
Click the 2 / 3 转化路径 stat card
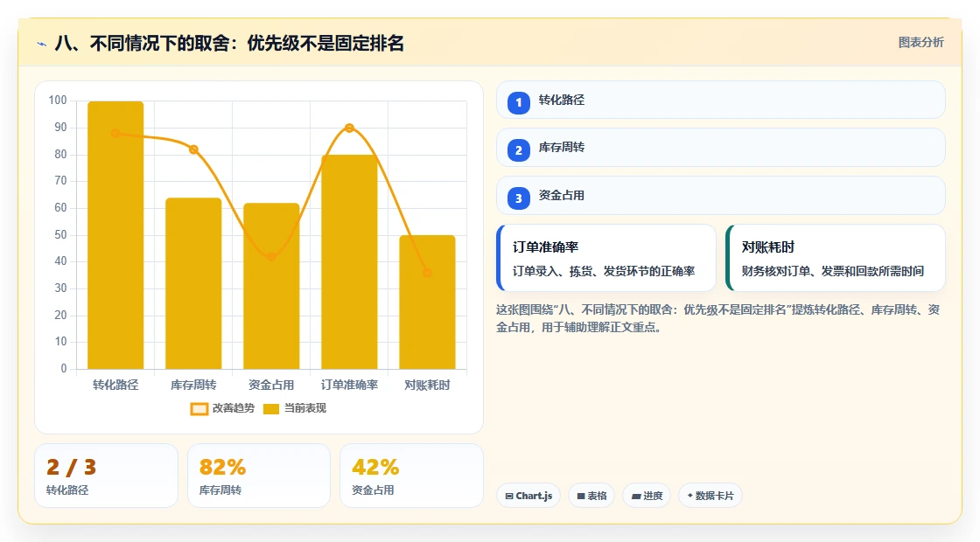[106, 476]
